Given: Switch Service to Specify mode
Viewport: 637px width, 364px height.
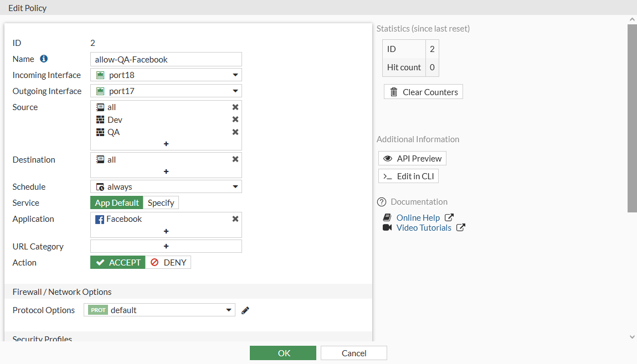Looking at the screenshot, I should tap(161, 202).
